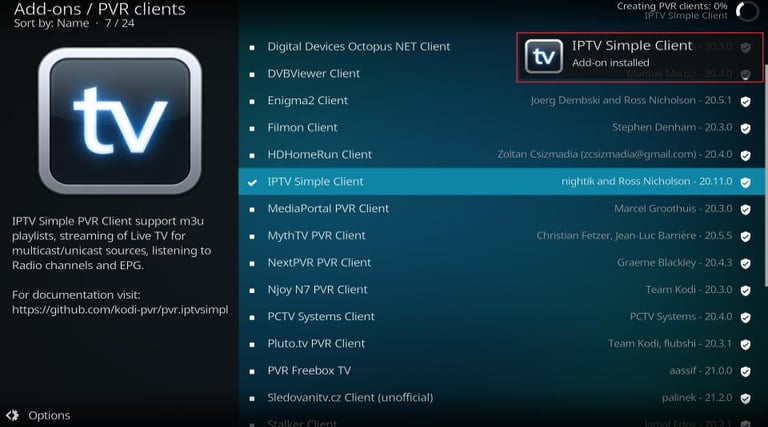768x427 pixels.
Task: Click the verified shield for Filmon Client
Action: (745, 128)
